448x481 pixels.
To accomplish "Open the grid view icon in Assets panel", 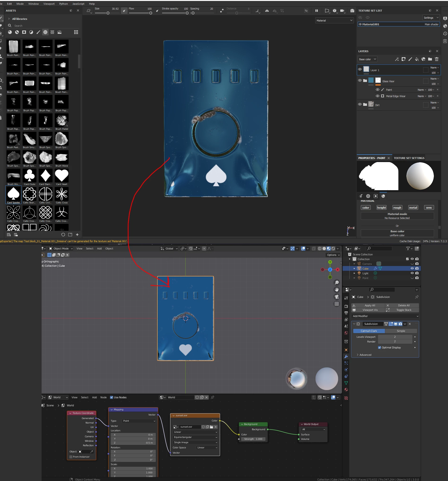I will 76,32.
